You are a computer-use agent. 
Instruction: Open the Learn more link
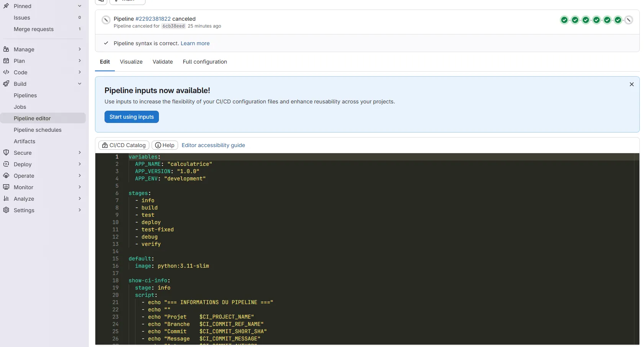(x=195, y=43)
